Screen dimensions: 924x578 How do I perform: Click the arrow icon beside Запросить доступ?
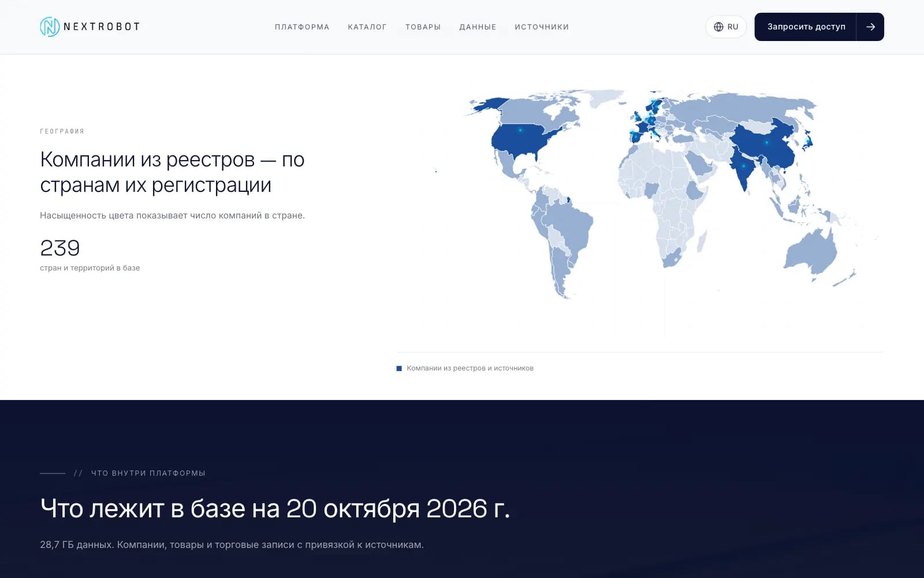[x=870, y=27]
